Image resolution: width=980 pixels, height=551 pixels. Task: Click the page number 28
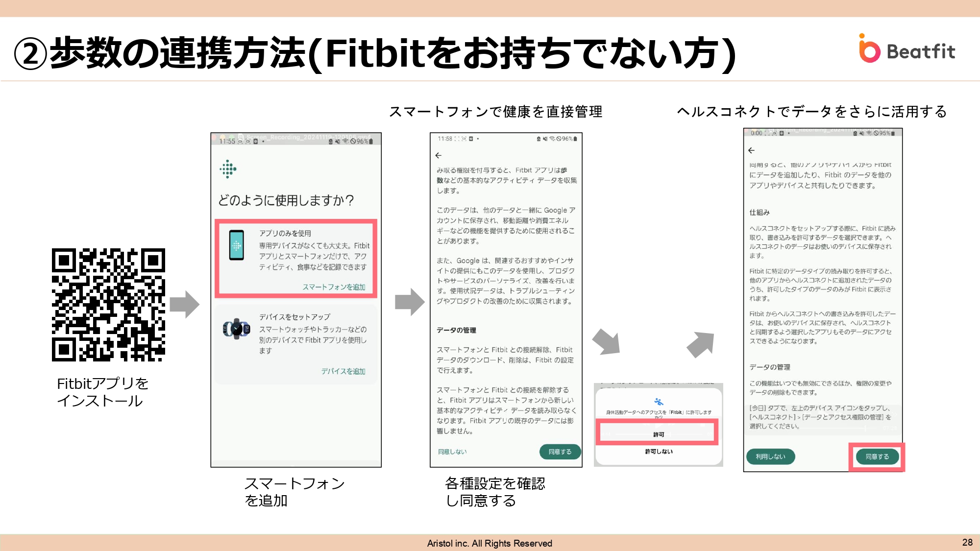click(x=967, y=542)
